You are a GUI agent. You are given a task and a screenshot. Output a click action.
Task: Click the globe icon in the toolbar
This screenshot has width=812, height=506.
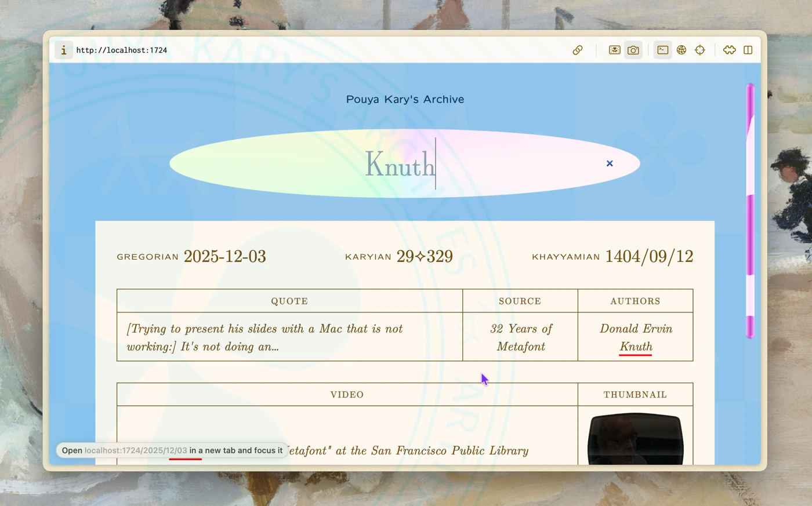(x=681, y=50)
